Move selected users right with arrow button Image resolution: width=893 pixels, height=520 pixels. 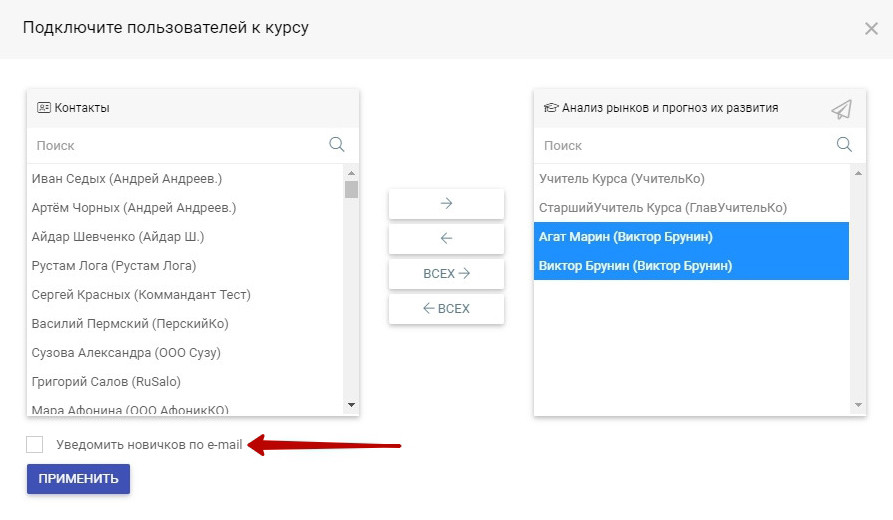coord(446,204)
